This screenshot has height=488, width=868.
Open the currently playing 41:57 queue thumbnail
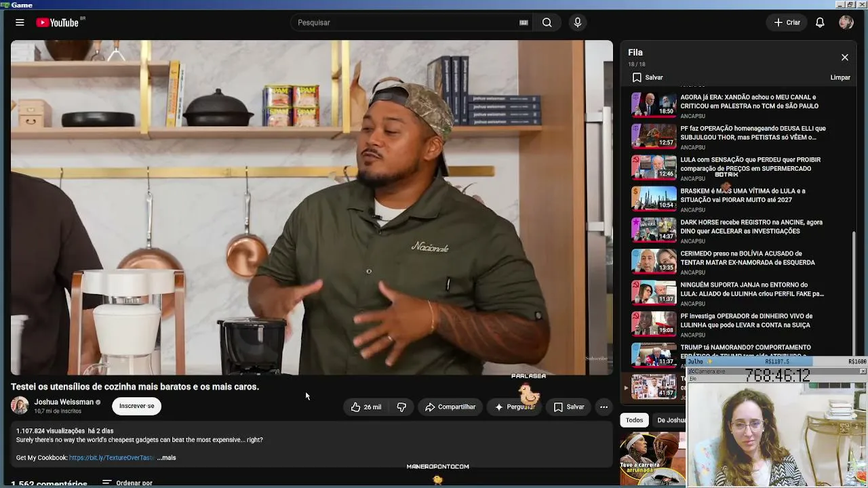(x=654, y=386)
